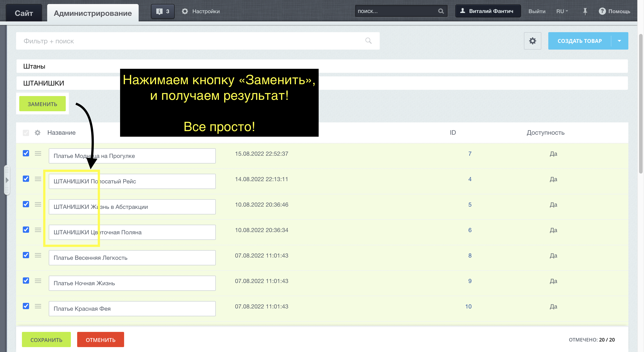Open Настройки gear in top bar
The image size is (644, 352).
pos(185,11)
